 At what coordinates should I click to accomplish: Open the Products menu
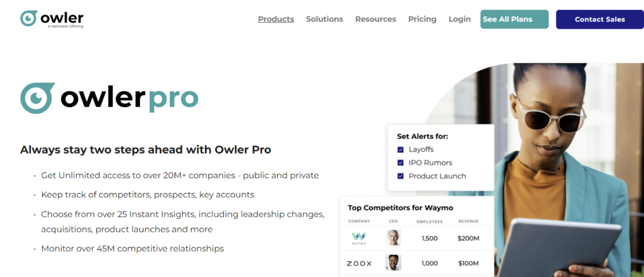(x=276, y=20)
